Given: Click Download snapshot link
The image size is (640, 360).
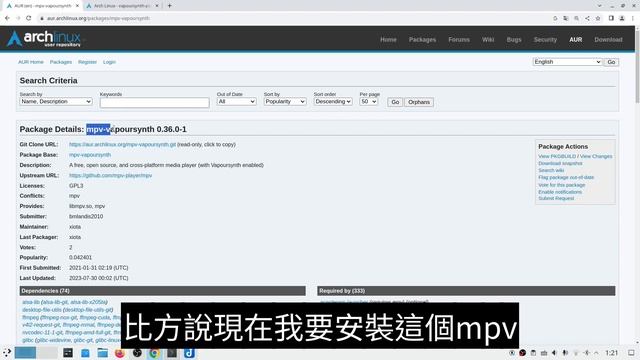Looking at the screenshot, I should [560, 163].
